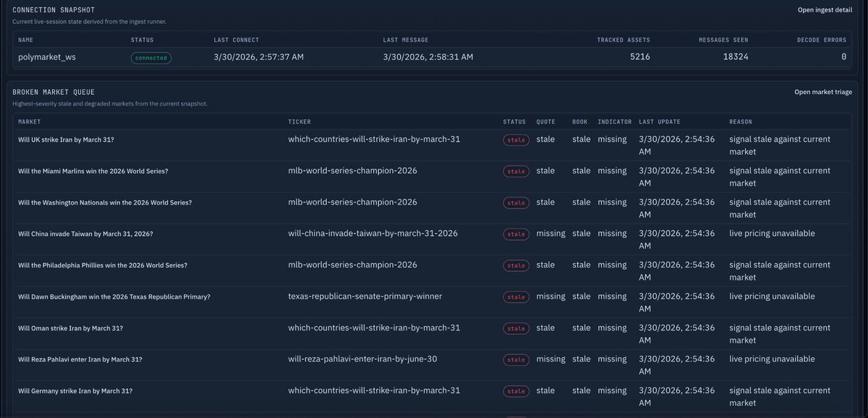Click the stale badge in UK row
This screenshot has width=868, height=418.
click(x=516, y=140)
